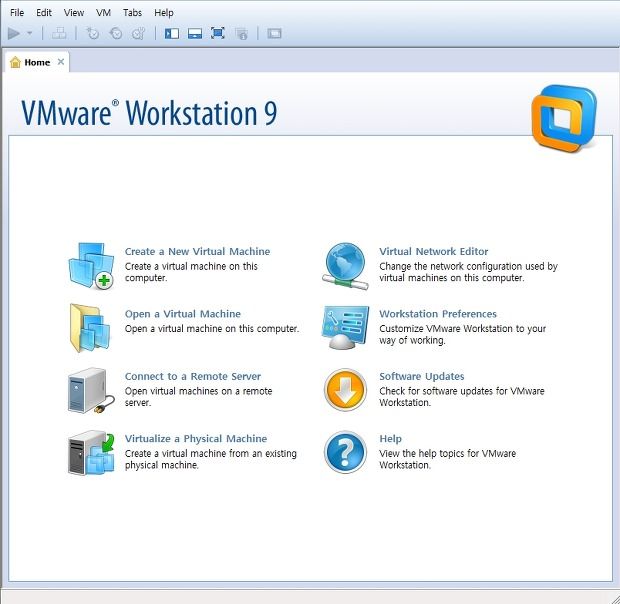Click the Virtual Network Editor link
620x604 pixels.
click(x=434, y=251)
